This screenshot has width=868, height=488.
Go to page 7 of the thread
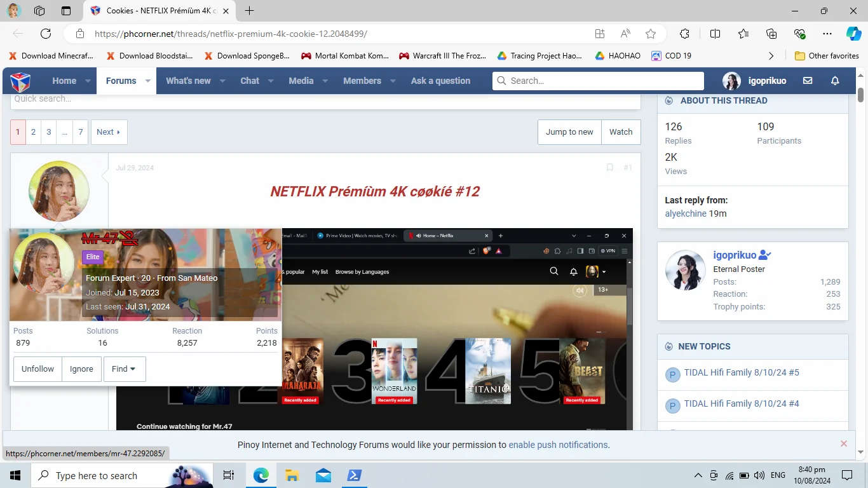[80, 132]
